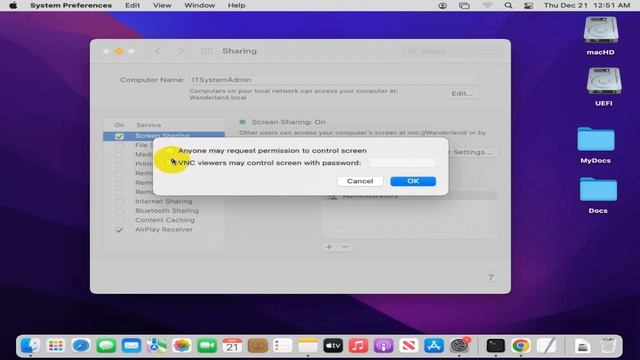Screen dimensions: 640x360
Task: Enable VNC viewers may control screen checkbox
Action: (x=169, y=162)
